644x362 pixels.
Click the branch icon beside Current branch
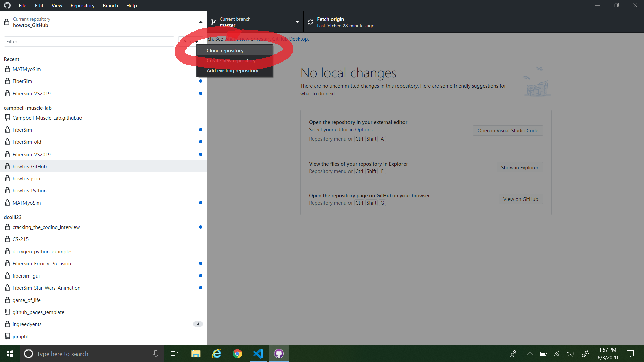[x=213, y=22]
